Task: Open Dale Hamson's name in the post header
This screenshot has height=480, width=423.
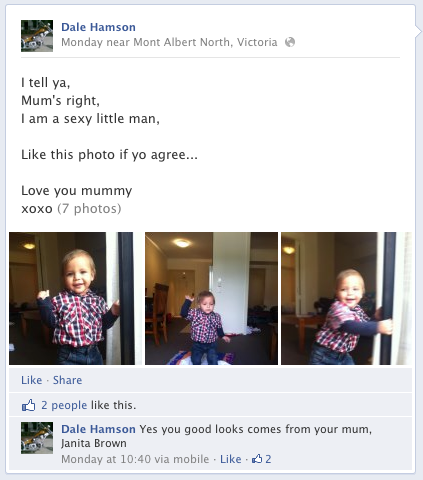Action: (98, 27)
